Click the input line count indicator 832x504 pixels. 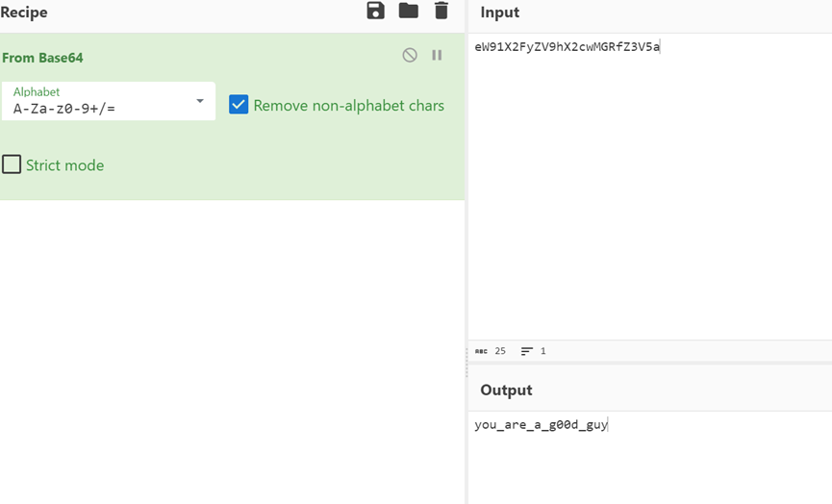tap(533, 351)
